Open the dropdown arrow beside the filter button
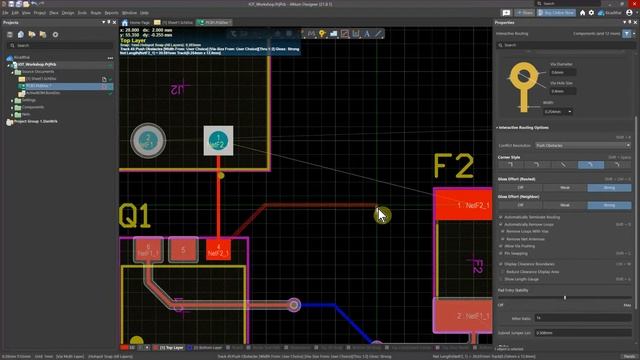This screenshot has width=640, height=360. pyautogui.click(x=634, y=34)
